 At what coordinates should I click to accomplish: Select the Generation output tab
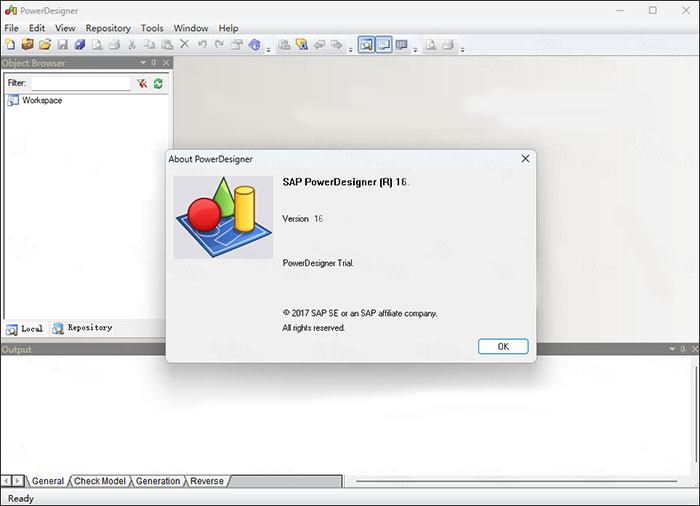pos(158,481)
